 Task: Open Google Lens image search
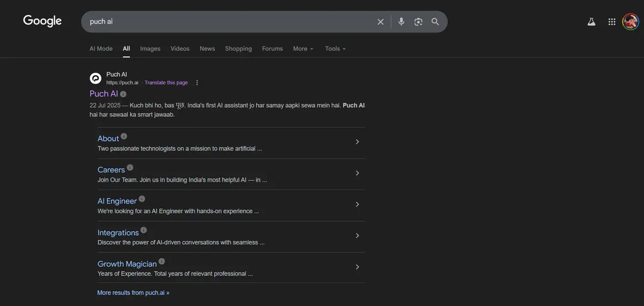click(x=418, y=22)
